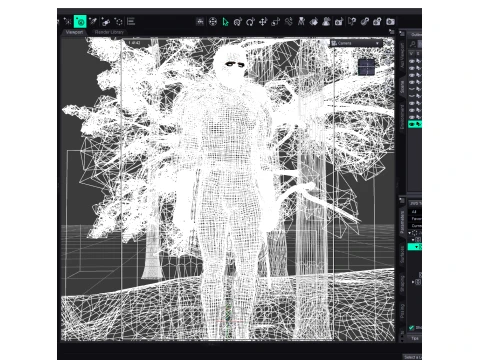Open the Shaping side tab
480x360 pixels.
(x=402, y=284)
